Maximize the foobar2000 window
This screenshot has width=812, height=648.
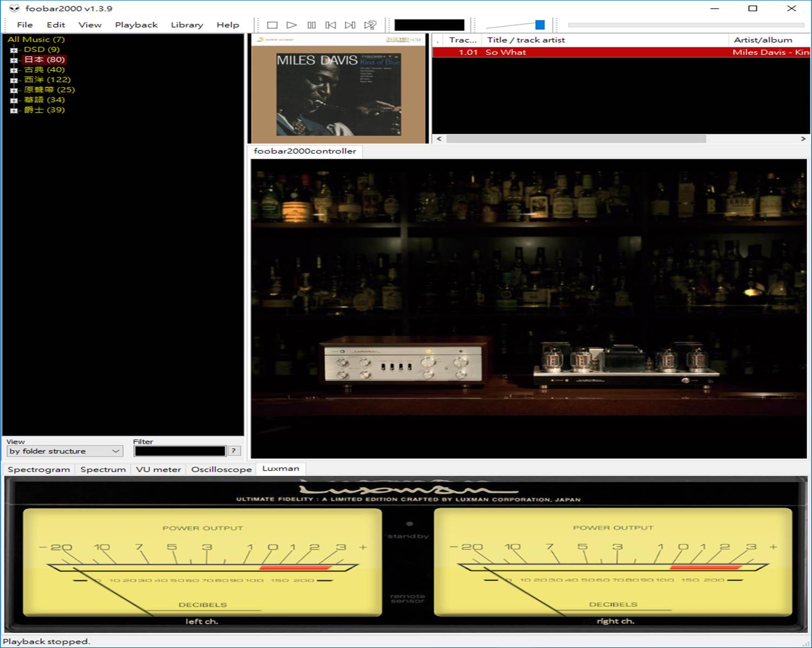[752, 8]
